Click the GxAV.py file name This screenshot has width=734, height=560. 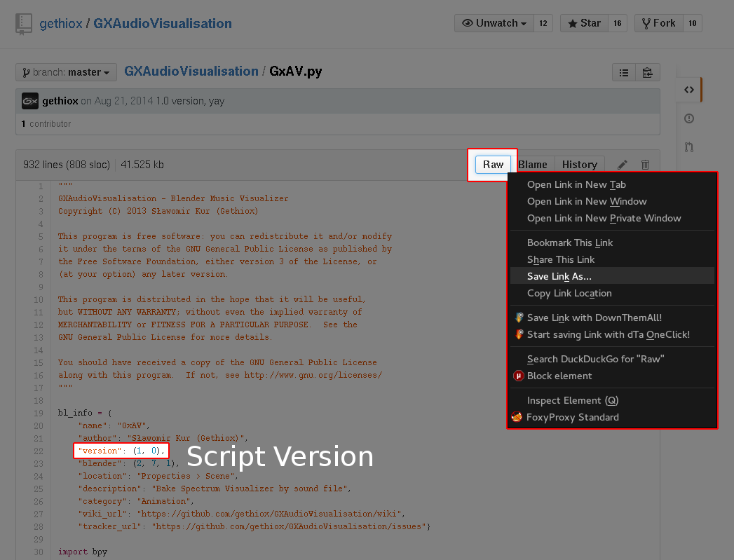tap(295, 71)
